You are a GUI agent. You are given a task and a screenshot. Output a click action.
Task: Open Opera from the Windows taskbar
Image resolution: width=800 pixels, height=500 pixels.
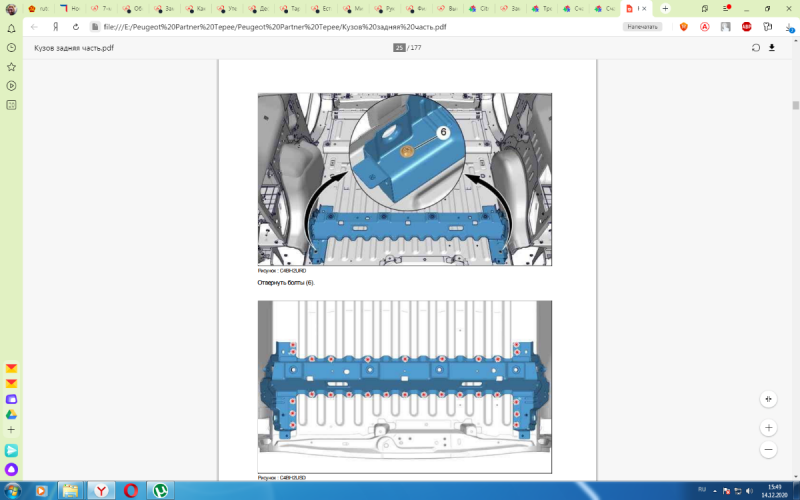(130, 490)
